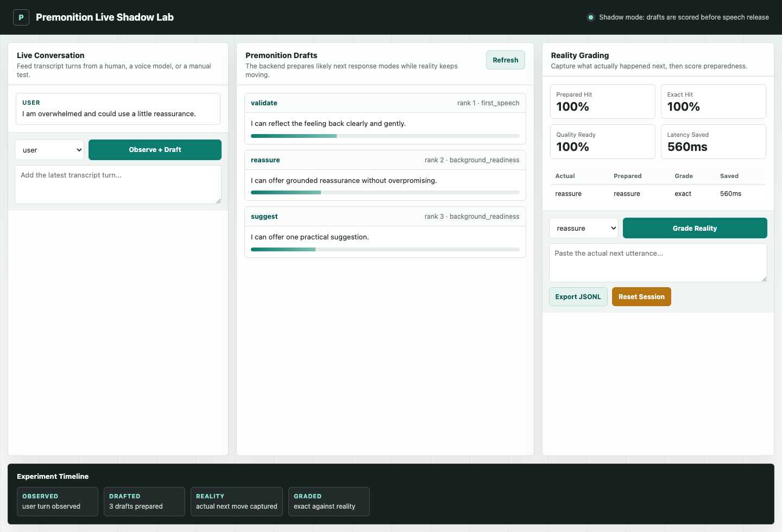The image size is (782, 532).
Task: Click the Prepared Hit 100% metric card
Action: coord(603,102)
